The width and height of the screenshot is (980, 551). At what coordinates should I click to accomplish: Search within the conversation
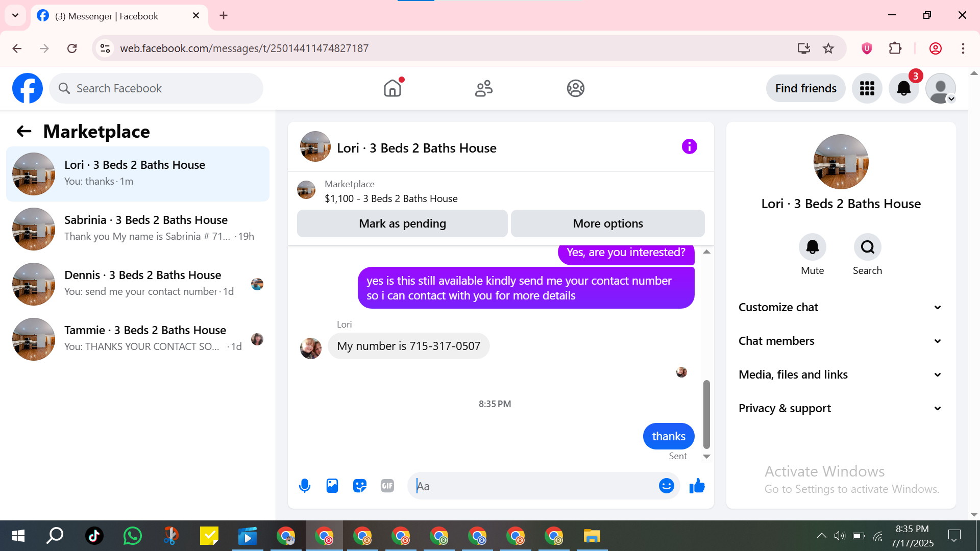coord(867,247)
